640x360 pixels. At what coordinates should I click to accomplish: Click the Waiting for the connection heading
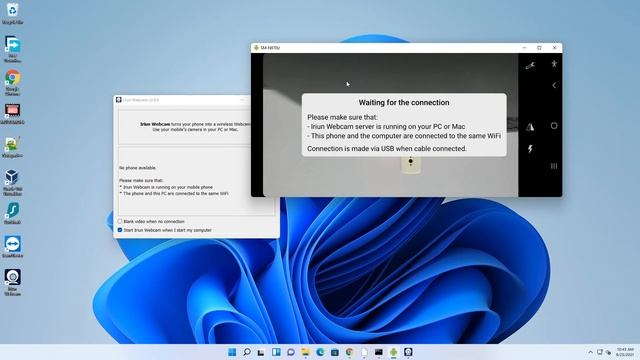(404, 102)
